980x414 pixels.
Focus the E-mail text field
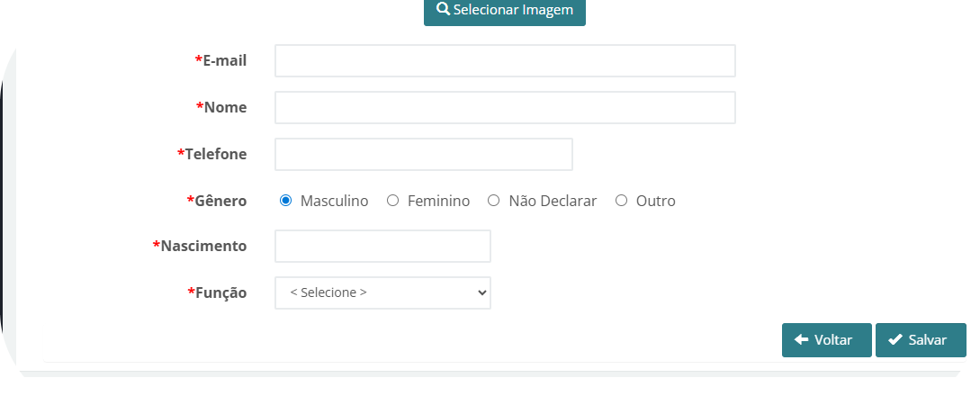[505, 60]
